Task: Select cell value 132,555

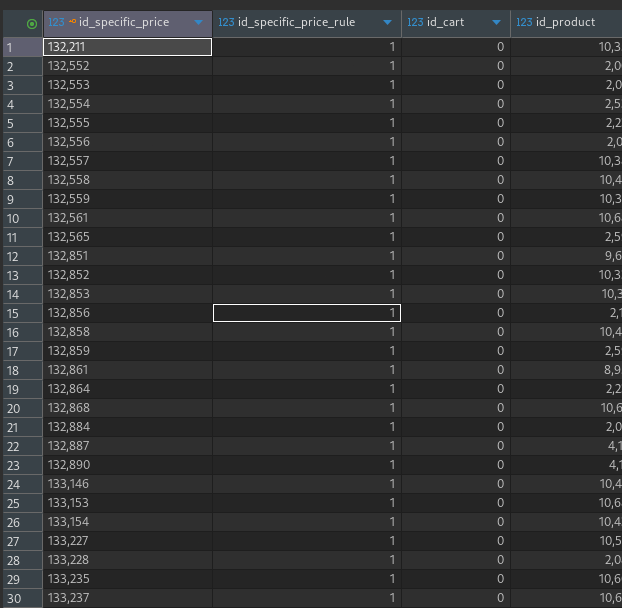Action: [x=128, y=123]
